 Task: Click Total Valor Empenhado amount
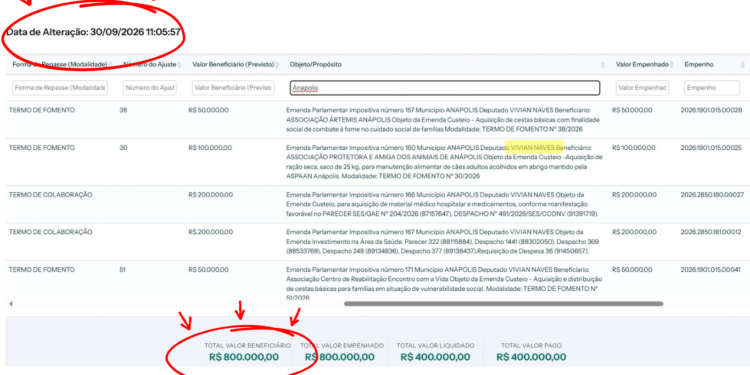[340, 357]
